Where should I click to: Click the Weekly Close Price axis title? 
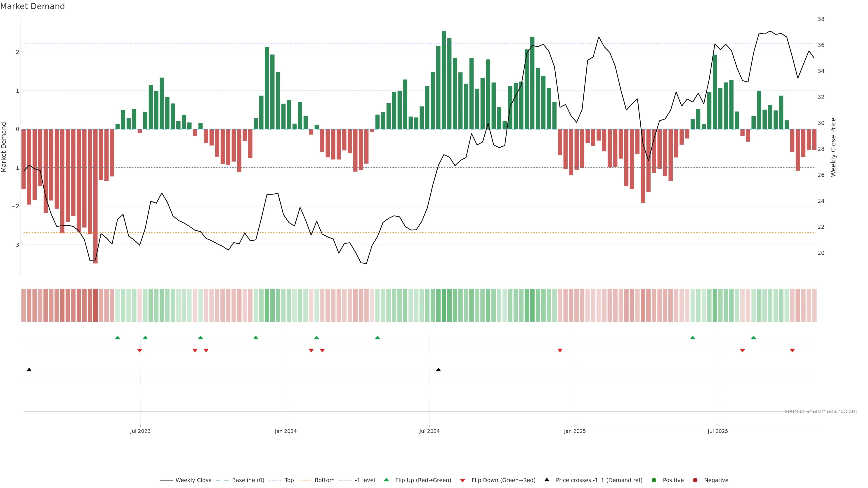(x=833, y=147)
